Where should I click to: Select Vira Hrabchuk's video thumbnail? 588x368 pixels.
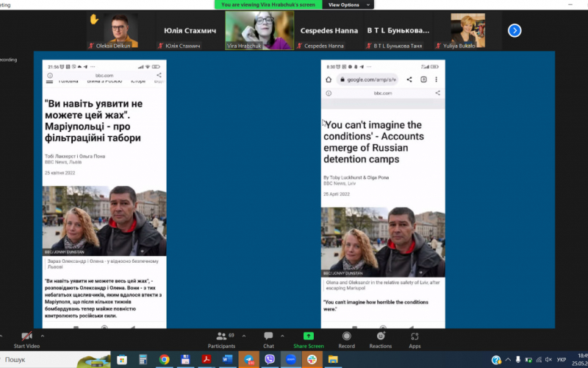(x=259, y=30)
